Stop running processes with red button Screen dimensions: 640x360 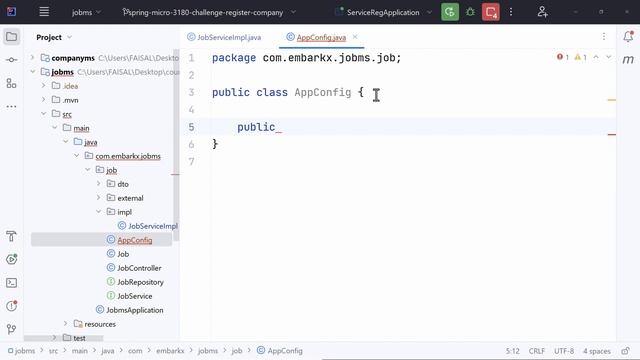click(491, 12)
